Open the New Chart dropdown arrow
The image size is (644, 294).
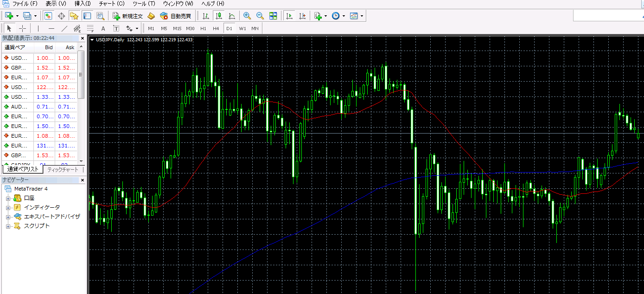17,16
